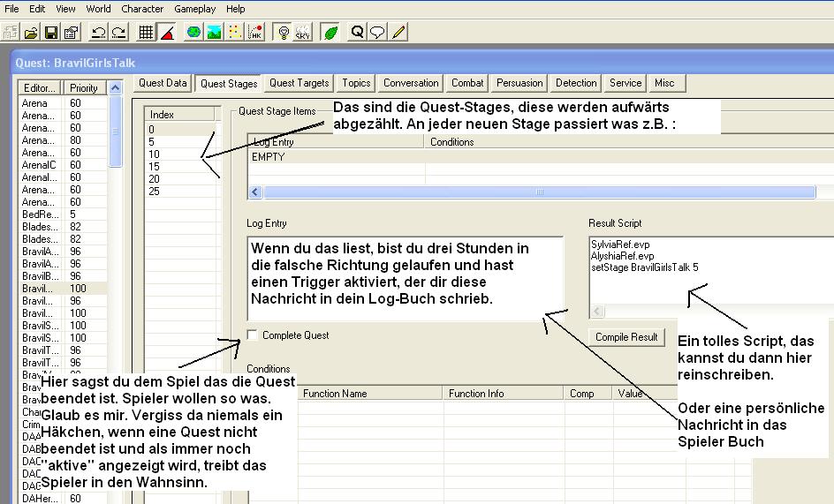Select quest stage index 25
Image resolution: width=834 pixels, height=504 pixels.
tap(180, 191)
